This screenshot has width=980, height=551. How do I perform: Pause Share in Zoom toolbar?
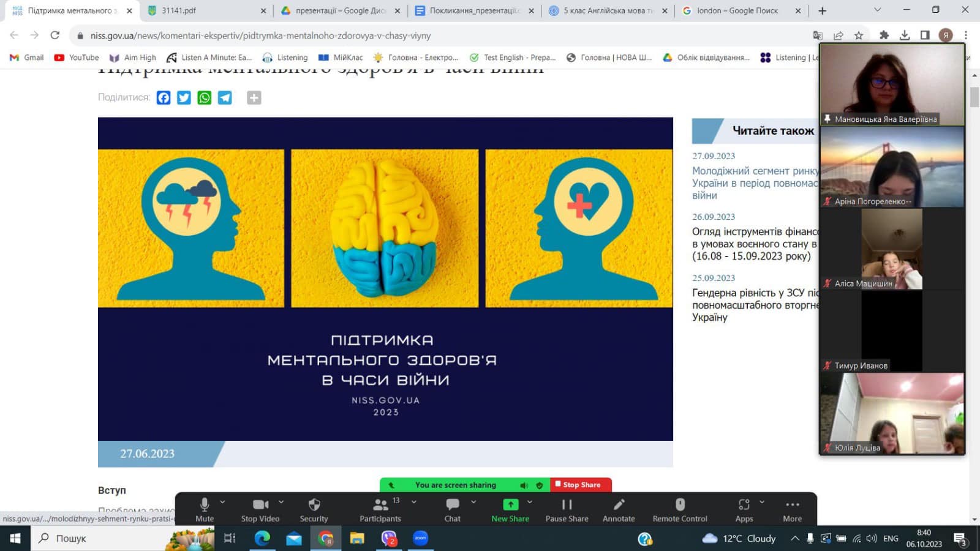click(x=567, y=509)
